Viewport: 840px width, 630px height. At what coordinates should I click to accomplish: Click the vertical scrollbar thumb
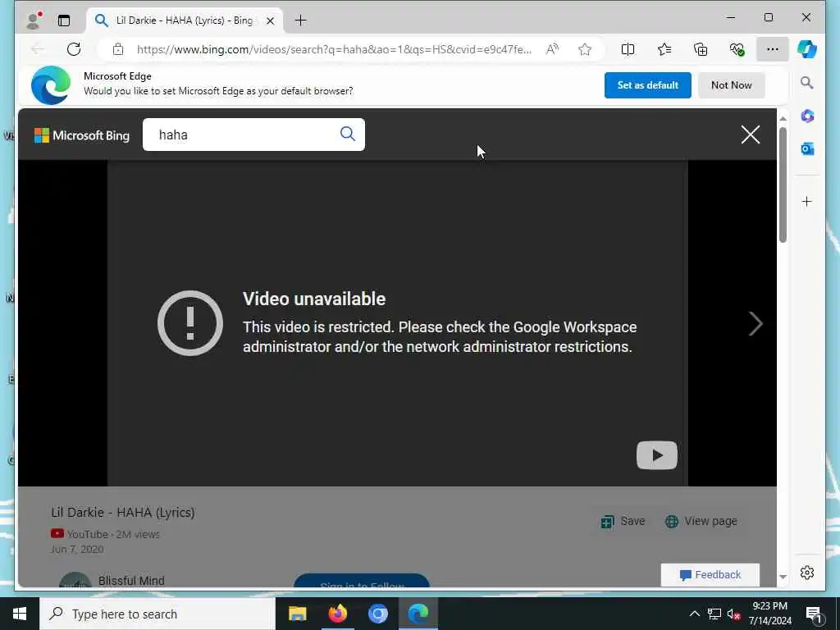coord(783,185)
